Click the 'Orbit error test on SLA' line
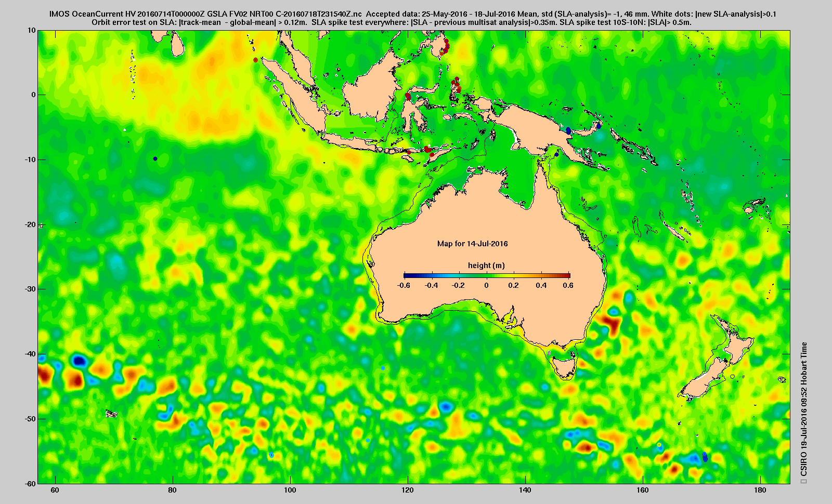 point(391,22)
